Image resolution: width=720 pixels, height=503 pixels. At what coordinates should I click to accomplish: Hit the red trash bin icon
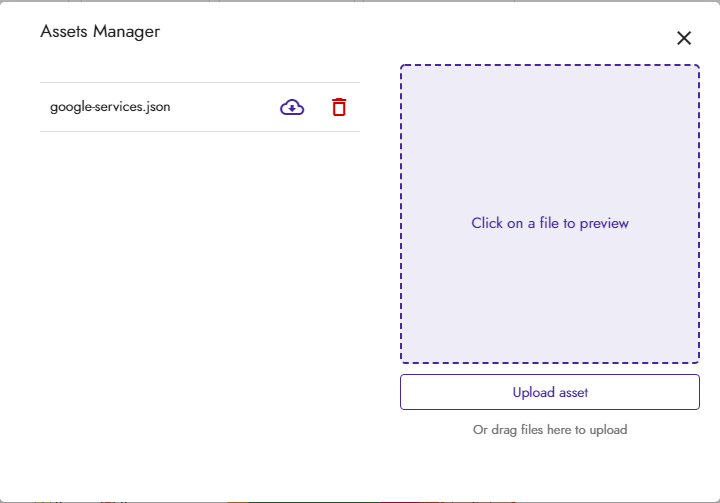tap(339, 107)
